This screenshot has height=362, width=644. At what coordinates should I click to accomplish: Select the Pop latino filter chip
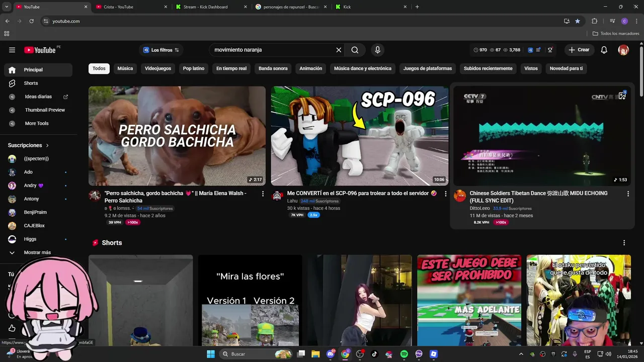click(194, 68)
